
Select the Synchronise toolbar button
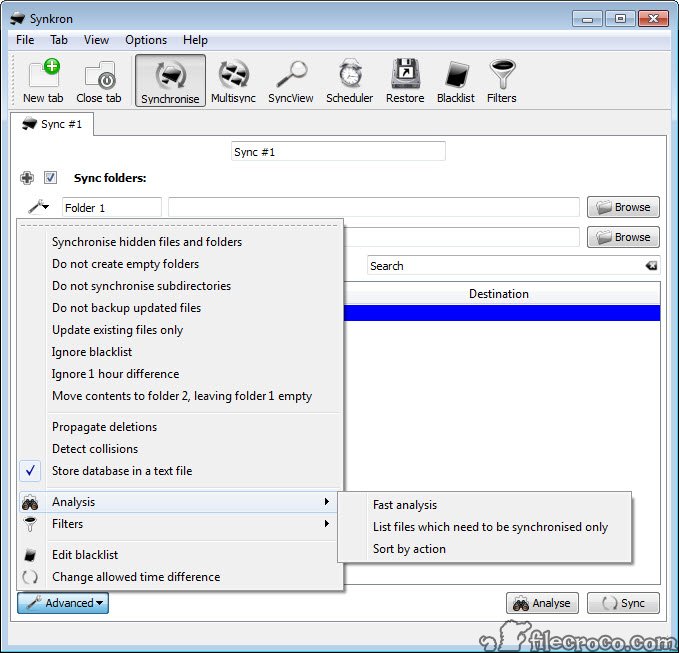[170, 81]
